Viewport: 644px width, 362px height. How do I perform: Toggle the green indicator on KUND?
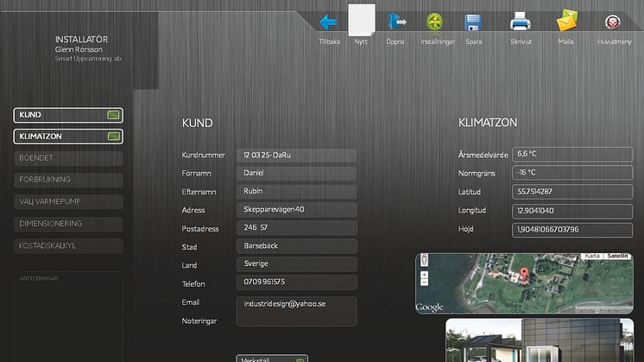point(113,115)
